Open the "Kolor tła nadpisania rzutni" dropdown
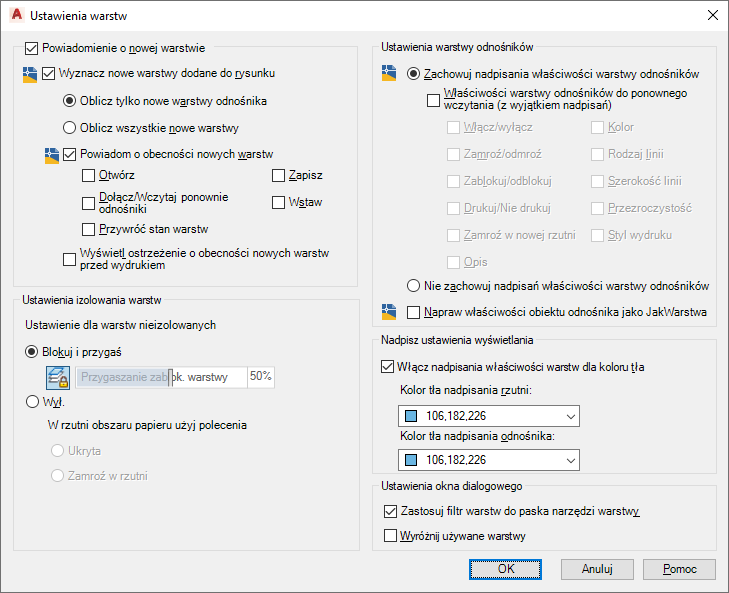 pos(488,416)
